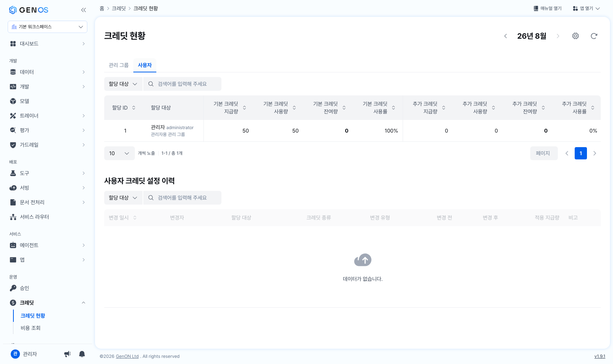Sort history by 변경 일시 column
613x364 pixels.
(123, 218)
